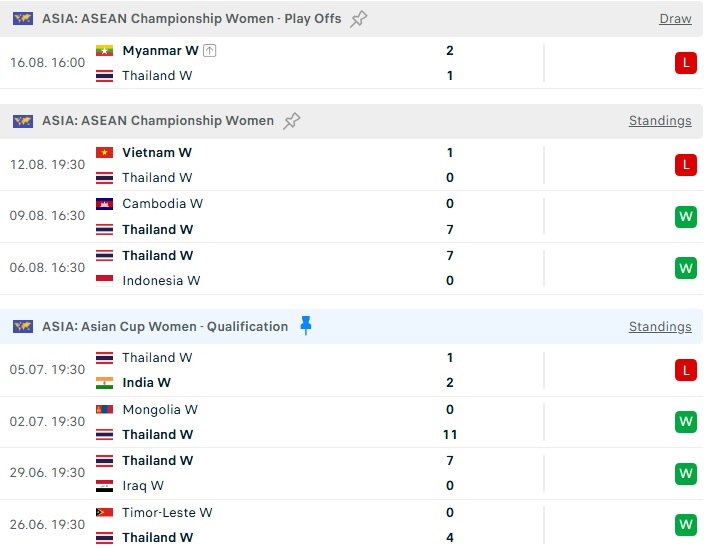Open the India W team name

[x=146, y=382]
